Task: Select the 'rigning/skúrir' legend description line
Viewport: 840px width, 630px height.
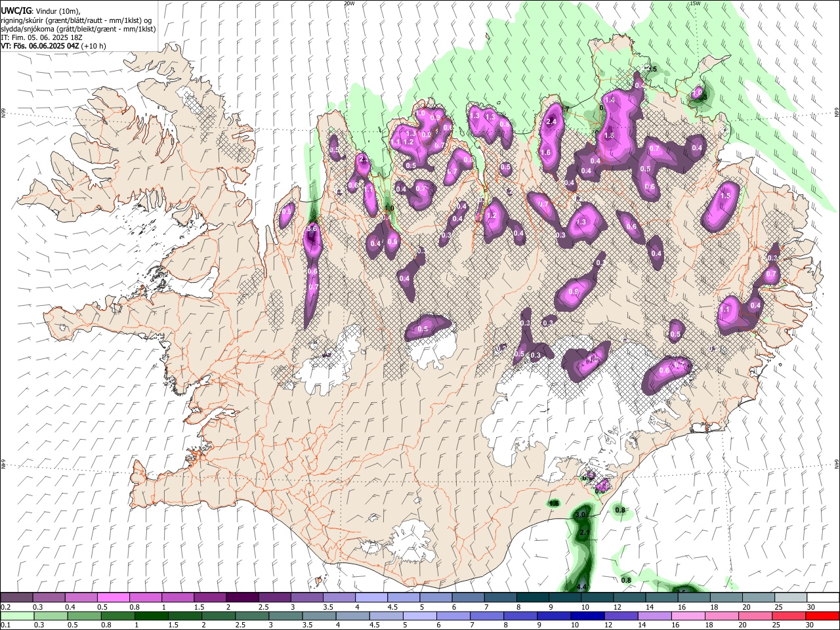Action: pyautogui.click(x=75, y=20)
